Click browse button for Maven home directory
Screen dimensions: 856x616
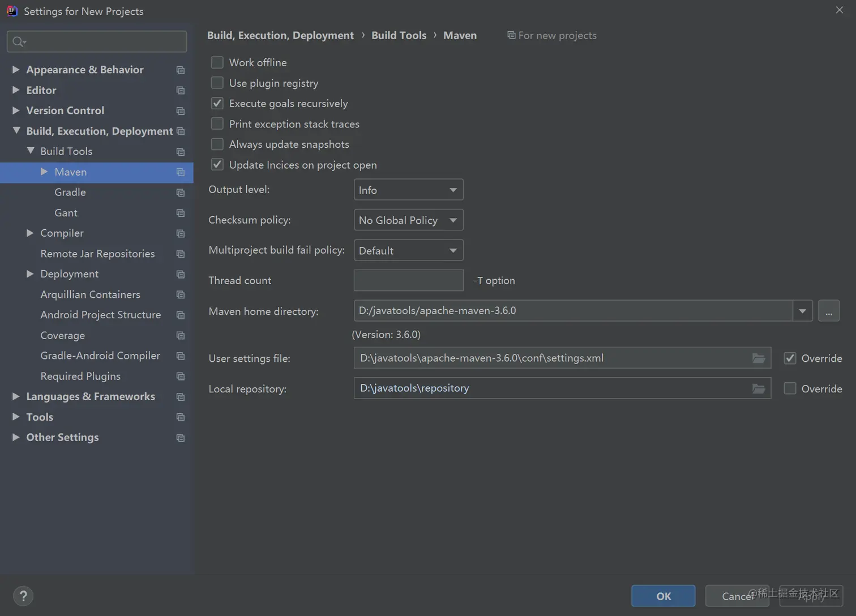pos(829,311)
